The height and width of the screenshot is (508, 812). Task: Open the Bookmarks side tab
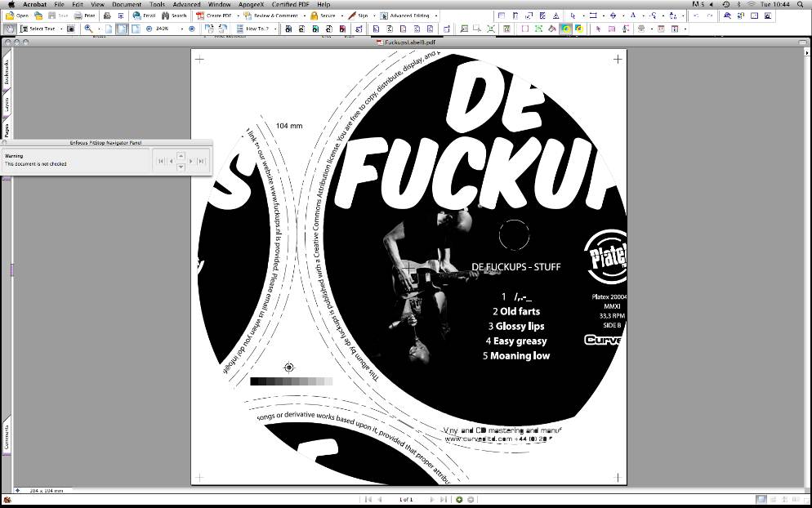[x=7, y=73]
